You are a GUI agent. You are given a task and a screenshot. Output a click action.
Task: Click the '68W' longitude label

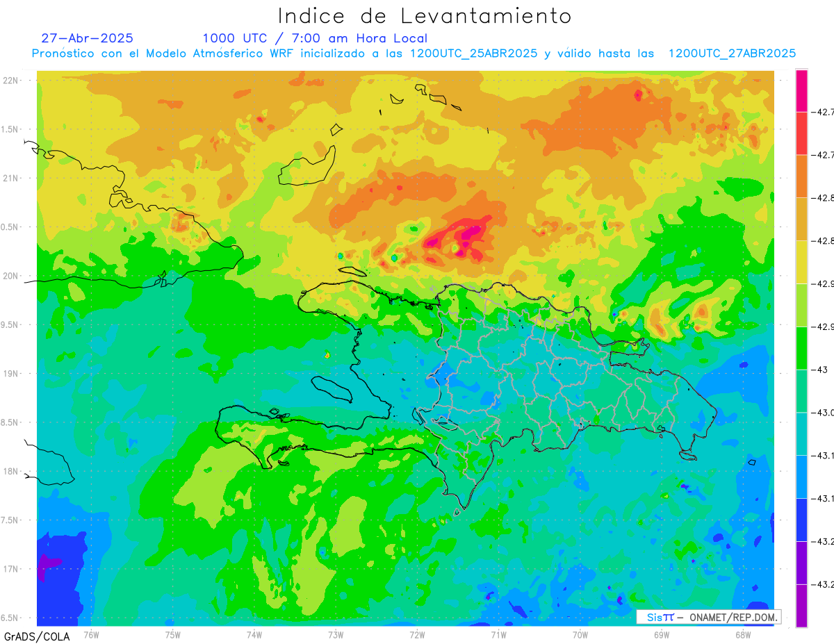743,634
